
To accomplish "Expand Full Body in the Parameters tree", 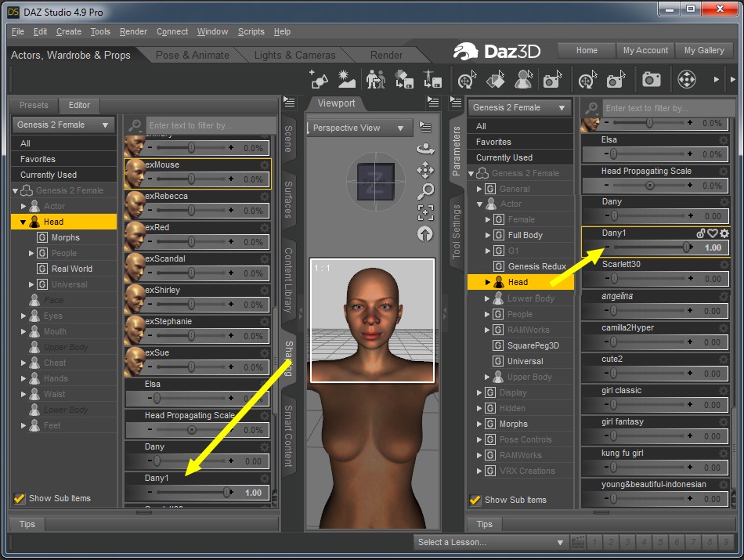I will click(487, 235).
